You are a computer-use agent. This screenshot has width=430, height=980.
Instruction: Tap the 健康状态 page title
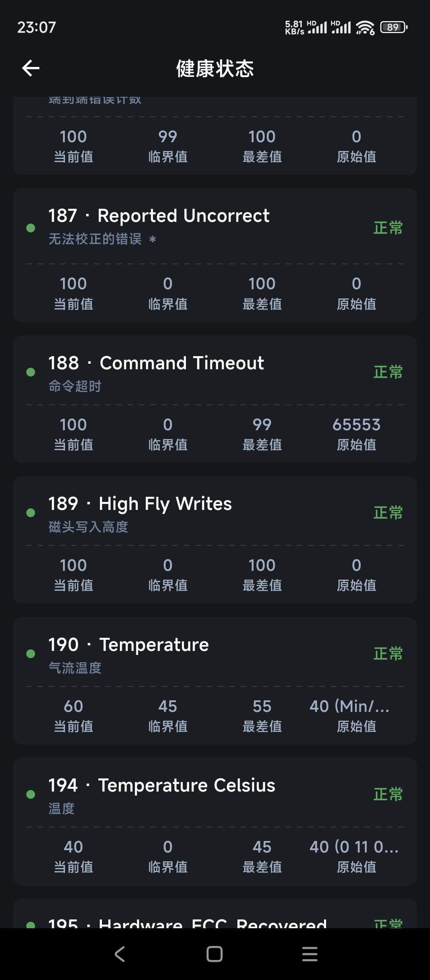[x=215, y=69]
